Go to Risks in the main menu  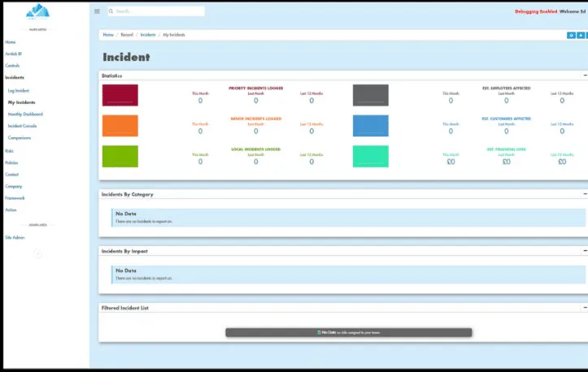pyautogui.click(x=10, y=151)
